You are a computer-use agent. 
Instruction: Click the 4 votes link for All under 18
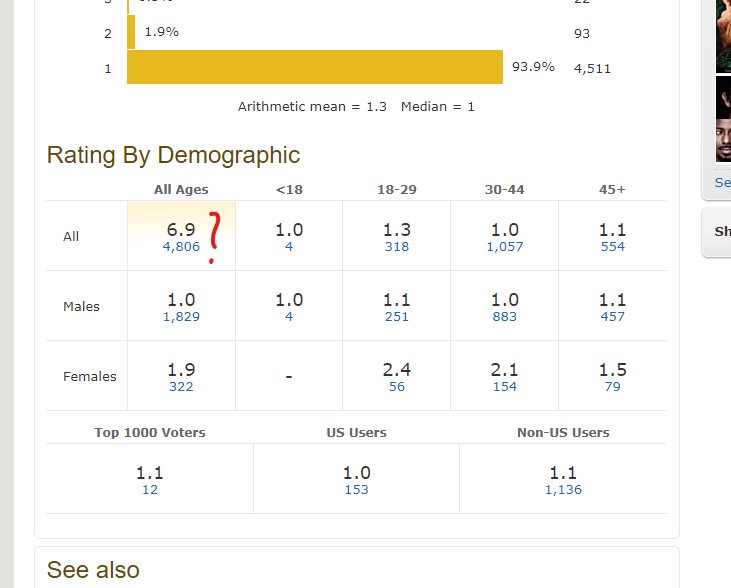pos(289,246)
